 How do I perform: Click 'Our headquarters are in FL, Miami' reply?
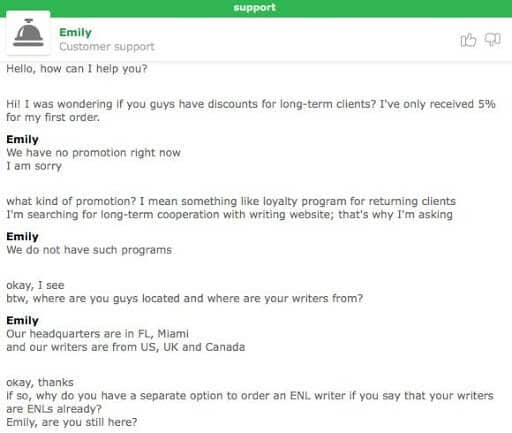click(97, 334)
